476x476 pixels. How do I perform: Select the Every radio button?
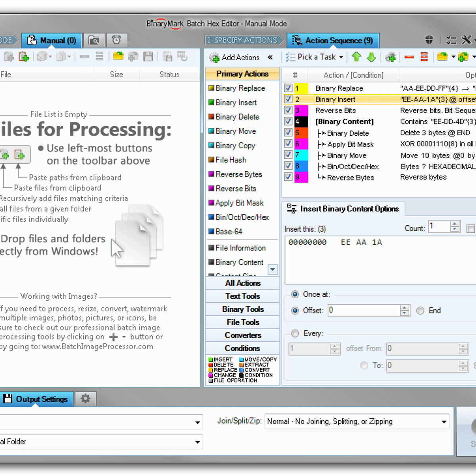(x=295, y=334)
